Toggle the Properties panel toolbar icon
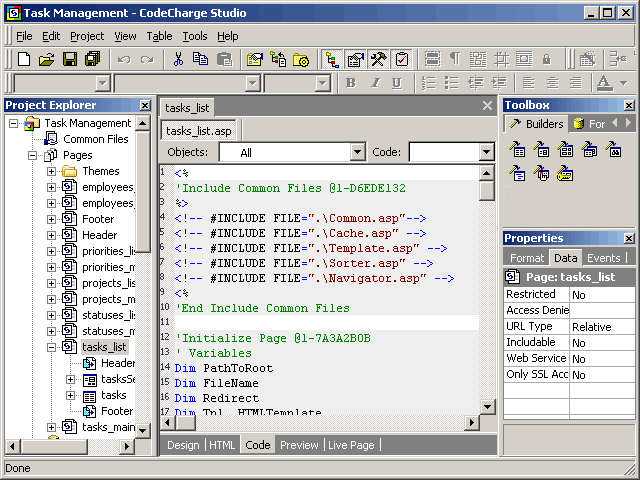This screenshot has height=480, width=640. tap(356, 60)
